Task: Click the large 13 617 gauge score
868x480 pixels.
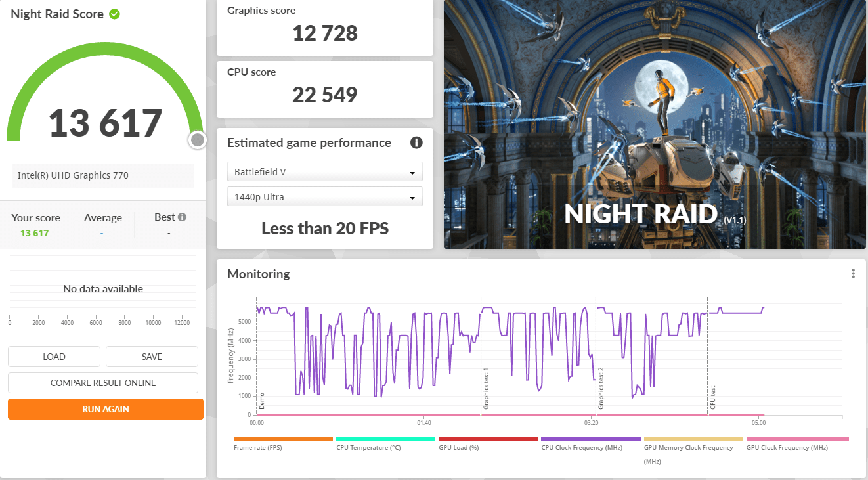Action: coord(105,123)
